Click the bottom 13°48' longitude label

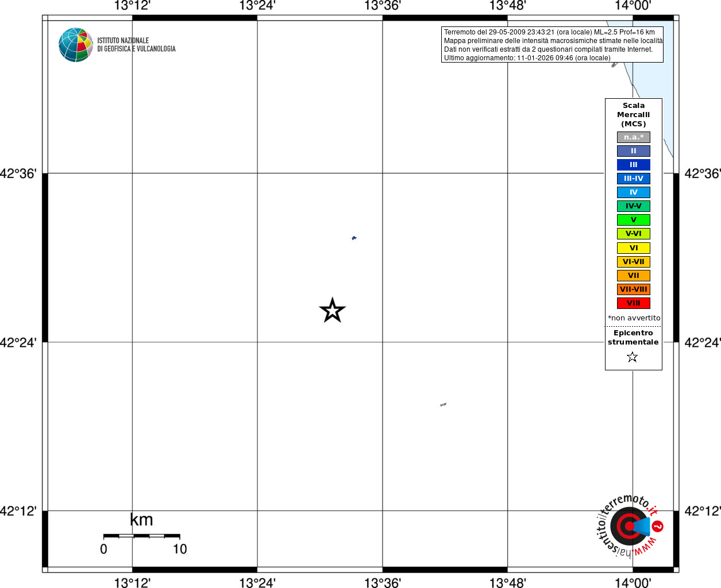[x=507, y=583]
